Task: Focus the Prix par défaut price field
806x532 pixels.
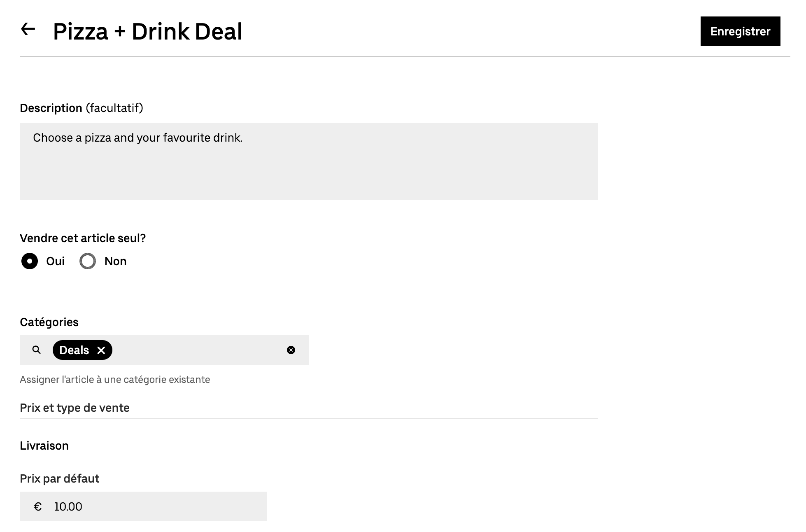Action: 156,506
